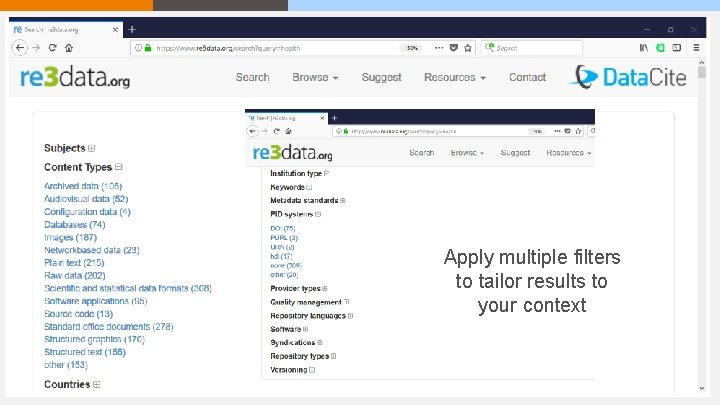Click the zoom level 50% indicator
This screenshot has width=720, height=405.
(x=412, y=48)
